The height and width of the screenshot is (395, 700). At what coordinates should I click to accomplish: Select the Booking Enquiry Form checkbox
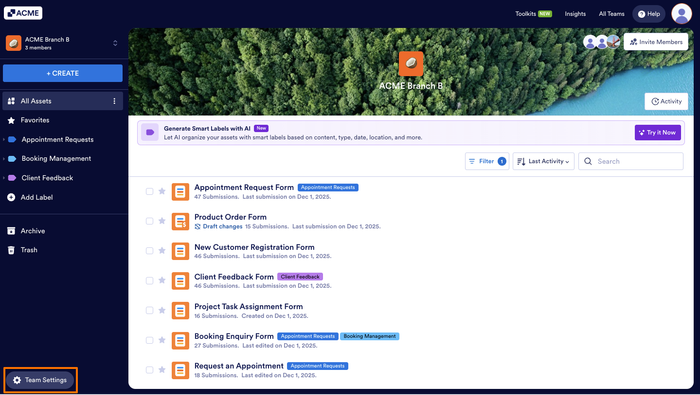(150, 340)
